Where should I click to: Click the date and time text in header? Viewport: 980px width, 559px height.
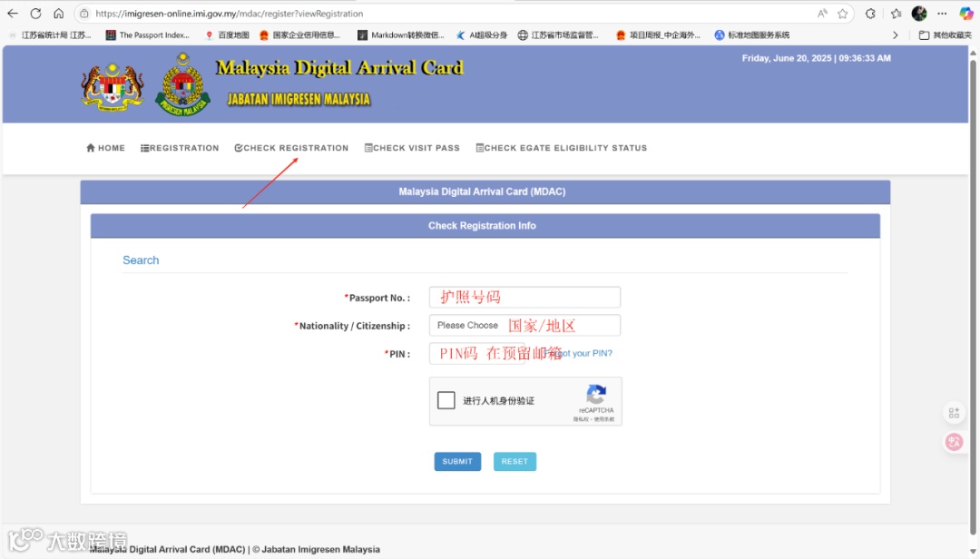click(817, 58)
